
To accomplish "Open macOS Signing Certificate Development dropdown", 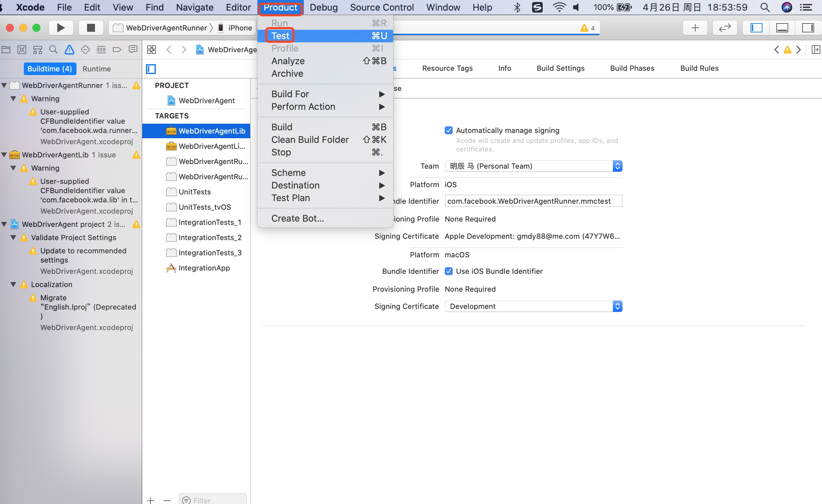I will coord(533,306).
